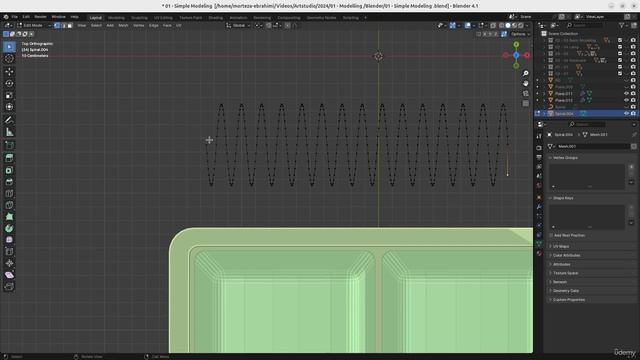Select the Smooth tool
640x360 pixels.
(9, 240)
